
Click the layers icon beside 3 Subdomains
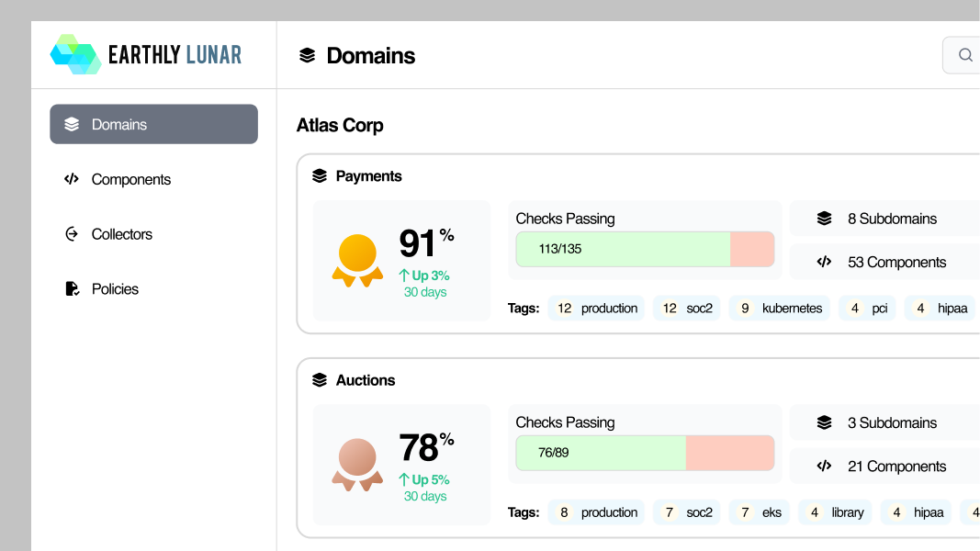[825, 422]
